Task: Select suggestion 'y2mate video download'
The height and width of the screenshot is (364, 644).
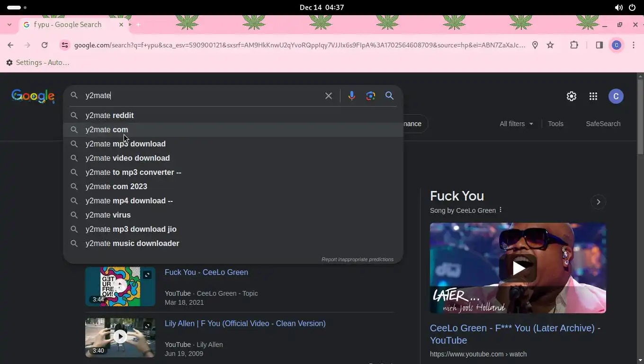Action: pos(233,158)
